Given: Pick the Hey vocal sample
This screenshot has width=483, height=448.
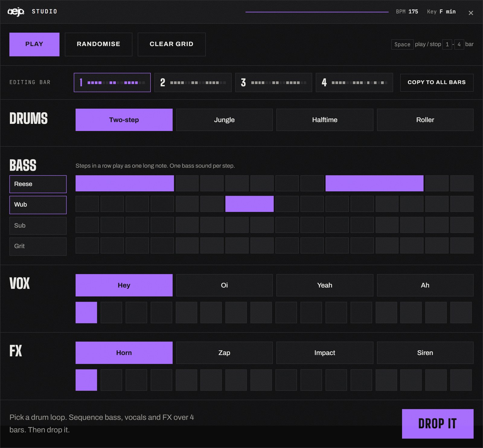Looking at the screenshot, I should 124,285.
